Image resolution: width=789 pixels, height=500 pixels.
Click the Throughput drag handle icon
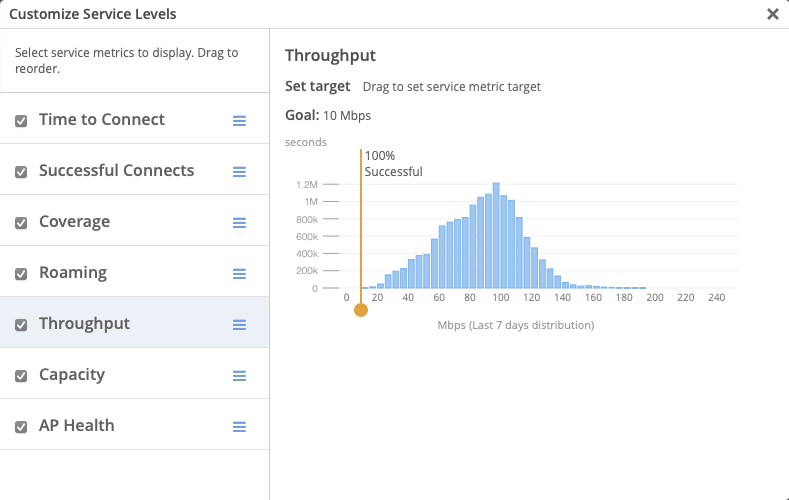(x=239, y=325)
